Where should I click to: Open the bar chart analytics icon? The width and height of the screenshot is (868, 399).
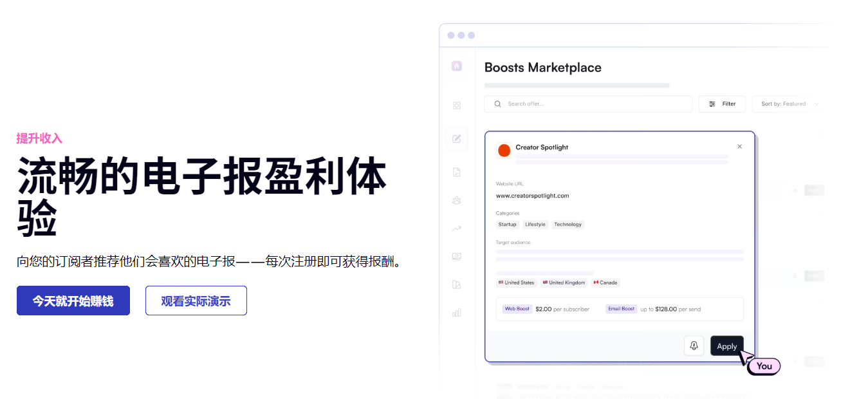(x=457, y=312)
